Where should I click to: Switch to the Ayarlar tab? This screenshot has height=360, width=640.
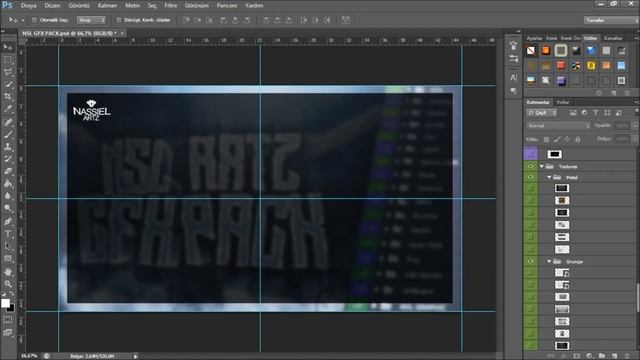534,38
